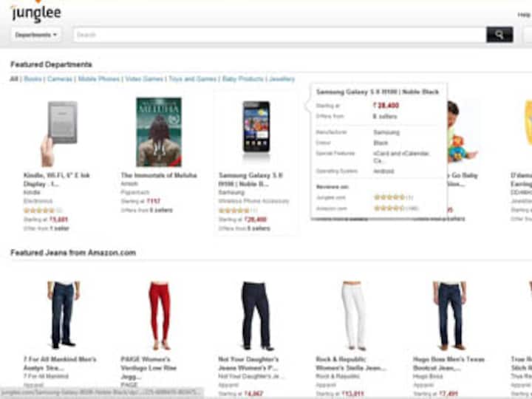The height and width of the screenshot is (399, 532).
Task: Open white Rock & Republic jeans image
Action: click(x=353, y=316)
